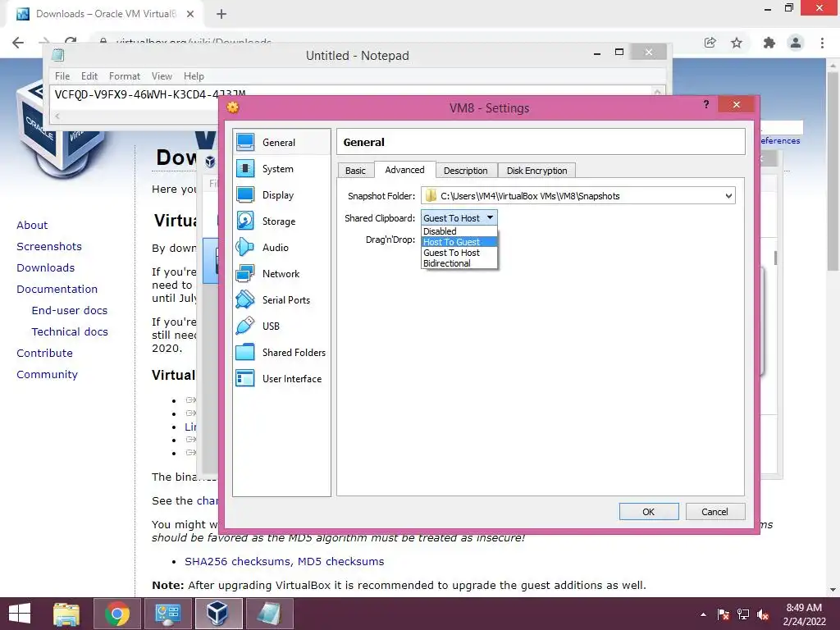The width and height of the screenshot is (840, 630).
Task: Confirm settings with OK button
Action: pyautogui.click(x=649, y=512)
